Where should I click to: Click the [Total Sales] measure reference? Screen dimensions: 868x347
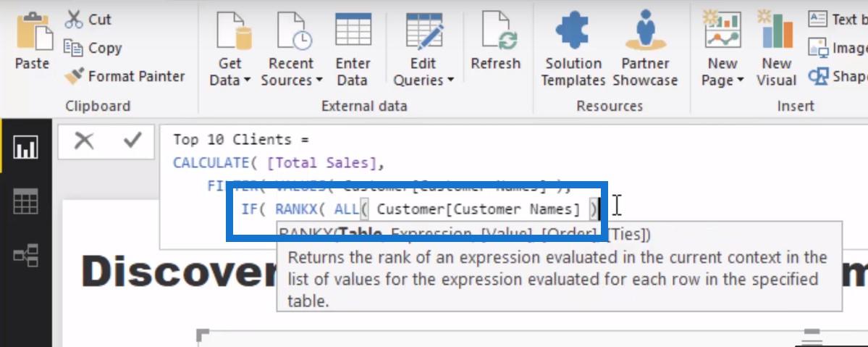point(321,163)
